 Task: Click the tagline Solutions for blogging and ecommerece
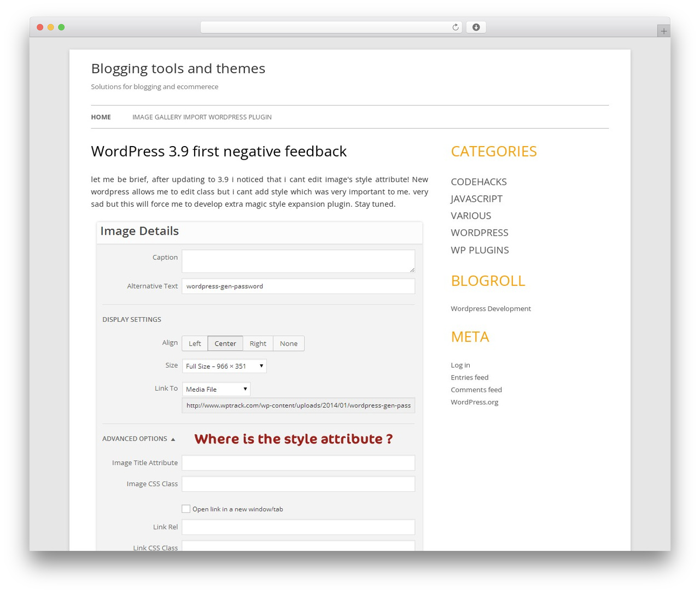click(155, 86)
